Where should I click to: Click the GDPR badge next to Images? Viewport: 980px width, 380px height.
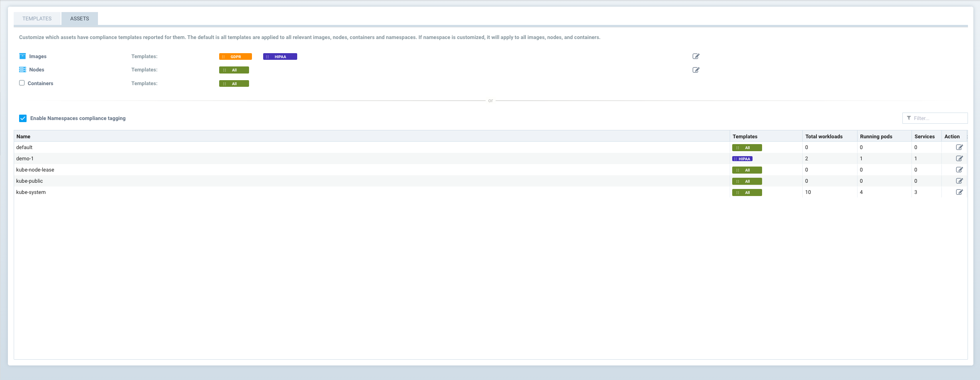coord(235,56)
